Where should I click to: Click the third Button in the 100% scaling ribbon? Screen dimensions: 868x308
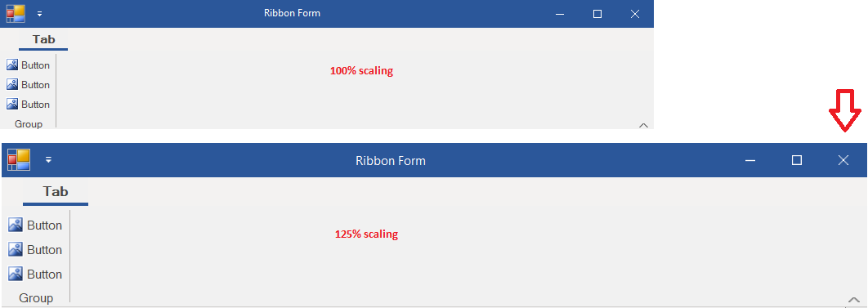(x=29, y=105)
